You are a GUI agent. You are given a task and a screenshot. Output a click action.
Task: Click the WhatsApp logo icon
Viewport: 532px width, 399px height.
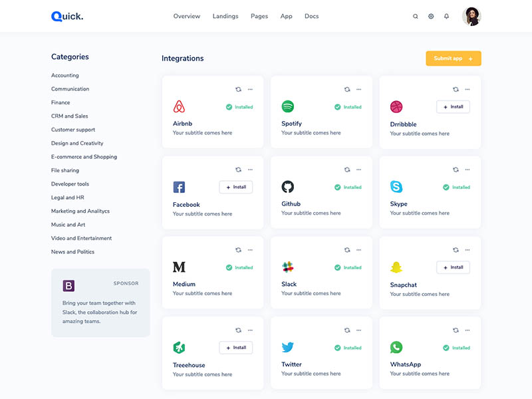[x=396, y=347]
